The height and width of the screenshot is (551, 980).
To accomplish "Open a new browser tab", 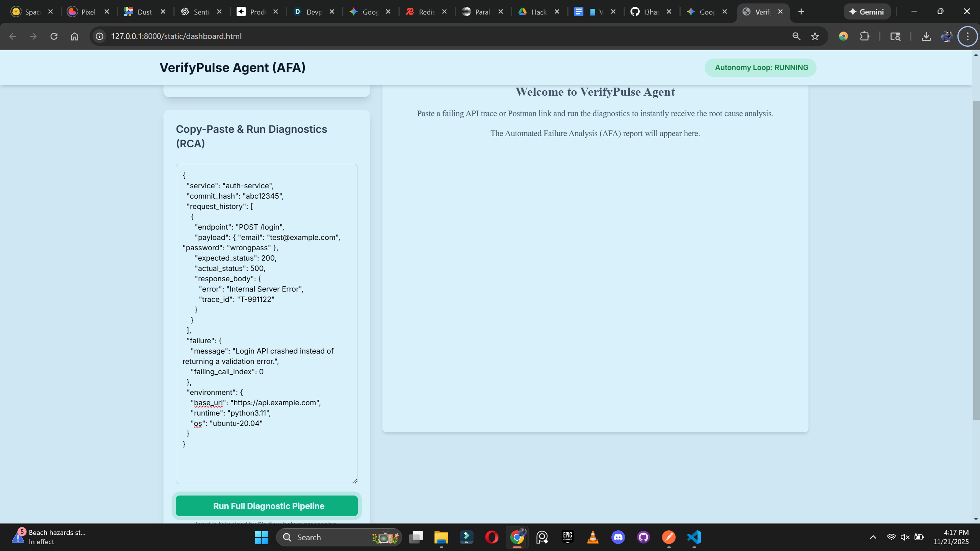I will click(801, 12).
